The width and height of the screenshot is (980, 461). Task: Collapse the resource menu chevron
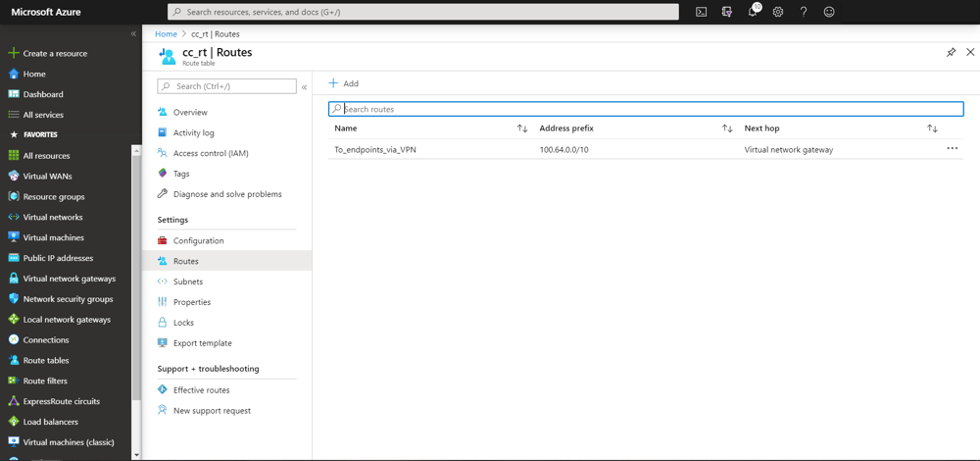pyautogui.click(x=305, y=87)
